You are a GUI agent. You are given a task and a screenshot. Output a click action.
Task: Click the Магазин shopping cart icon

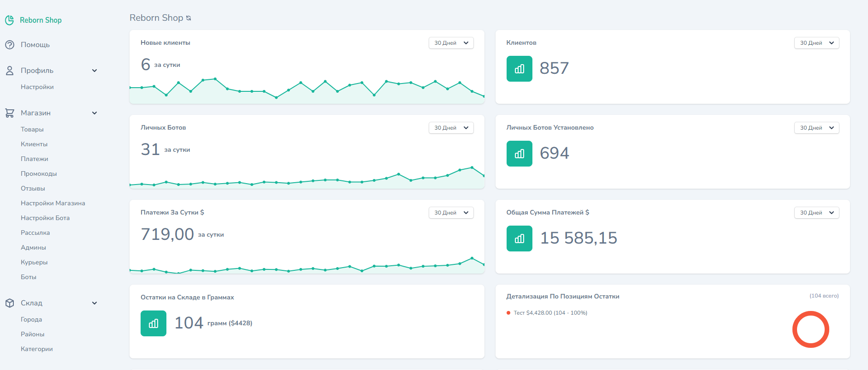9,113
